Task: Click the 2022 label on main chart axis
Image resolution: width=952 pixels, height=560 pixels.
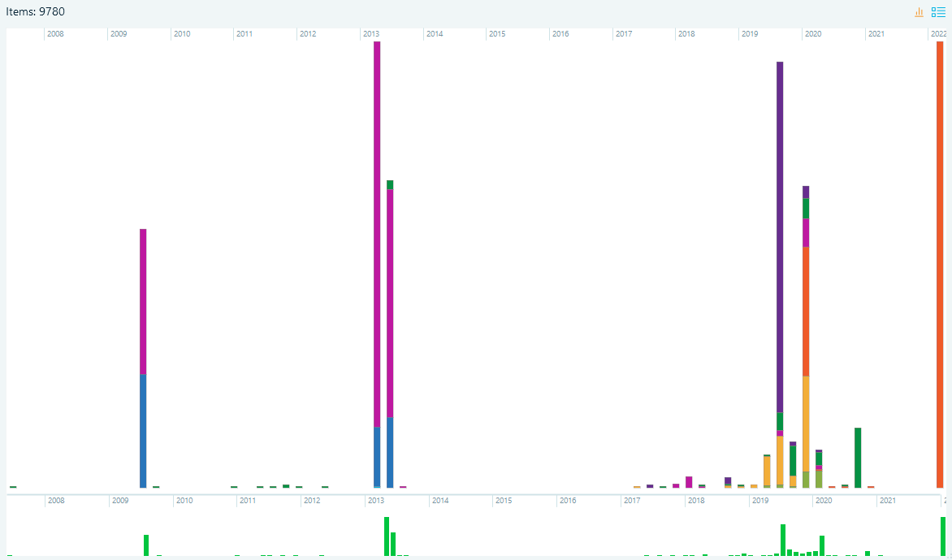Action: tap(939, 34)
